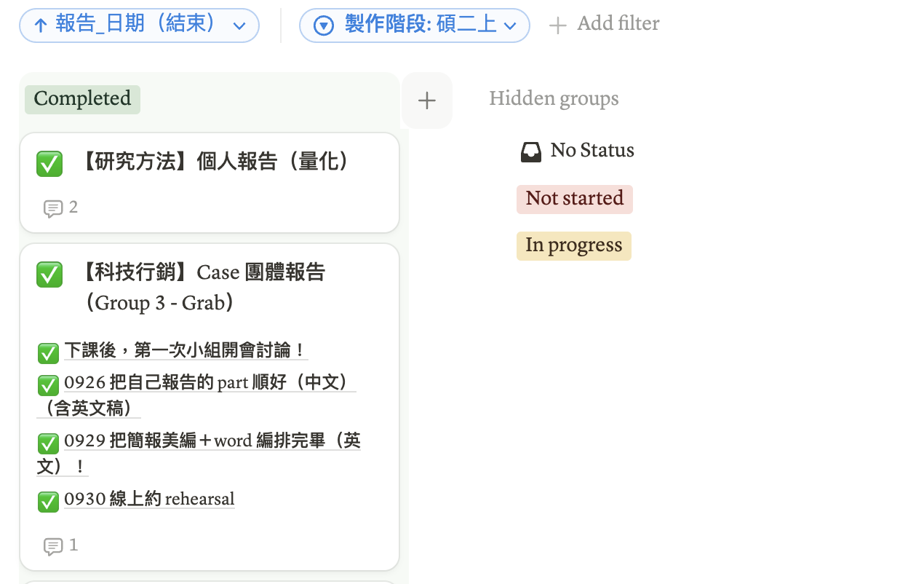The height and width of the screenshot is (584, 924).
Task: Toggle the checkbox beside the 0929 task
Action: [x=48, y=443]
